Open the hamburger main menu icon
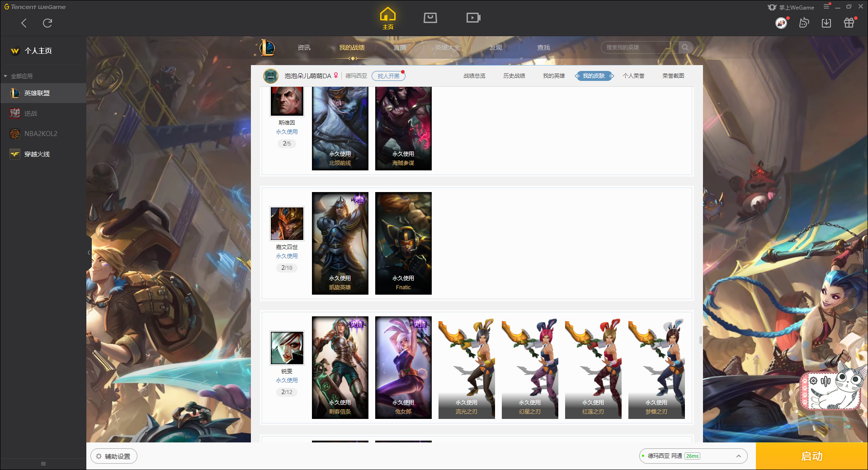868x470 pixels. (x=826, y=6)
